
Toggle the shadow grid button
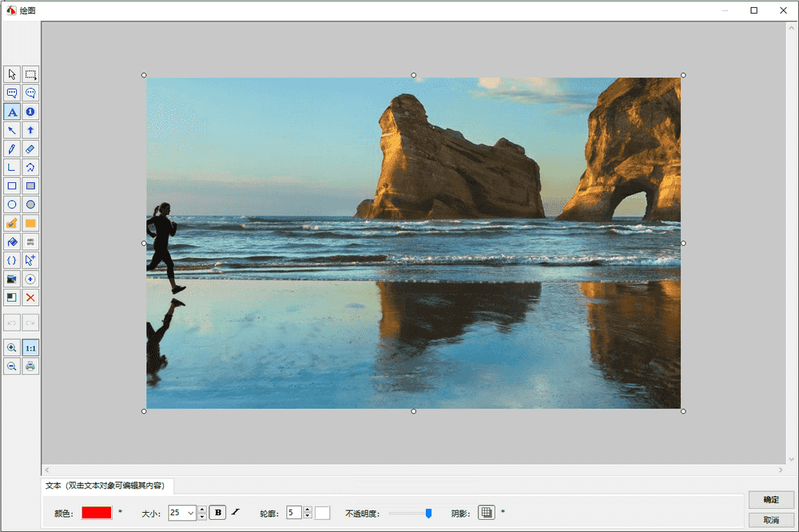[x=487, y=513]
